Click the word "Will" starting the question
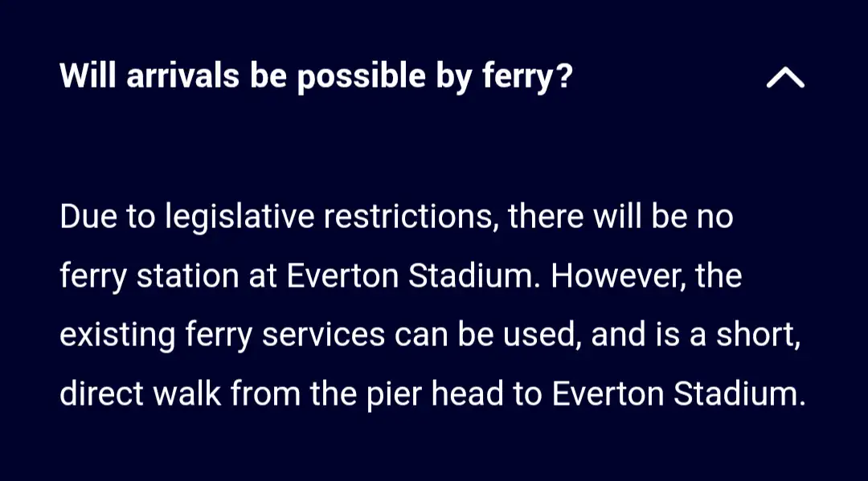The width and height of the screenshot is (868, 481). [88, 77]
